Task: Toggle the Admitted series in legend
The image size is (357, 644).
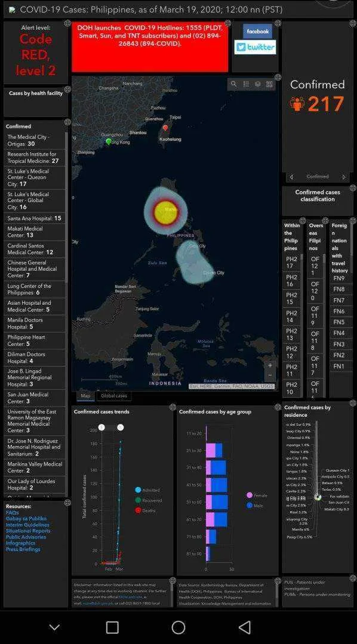Action: pos(147,490)
